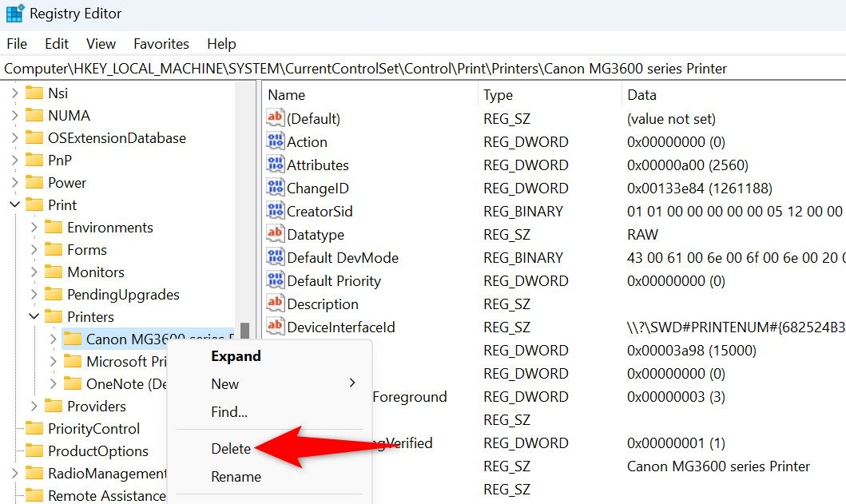Image resolution: width=846 pixels, height=504 pixels.
Task: Select the Default DevMode binary icon
Action: 275,257
